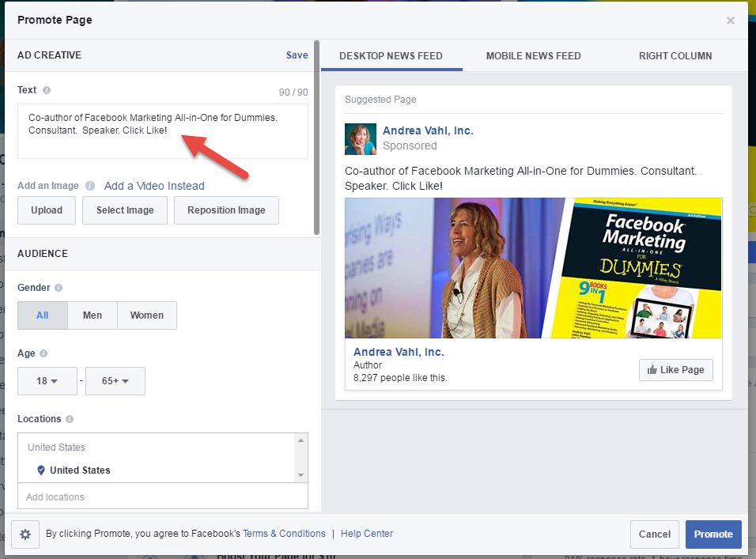Image resolution: width=756 pixels, height=559 pixels.
Task: Select All gender option
Action: tap(43, 315)
